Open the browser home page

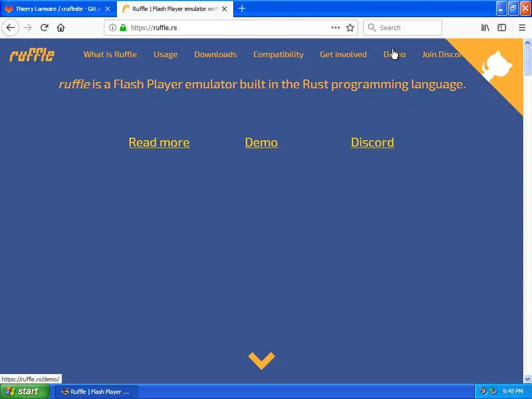tap(61, 28)
